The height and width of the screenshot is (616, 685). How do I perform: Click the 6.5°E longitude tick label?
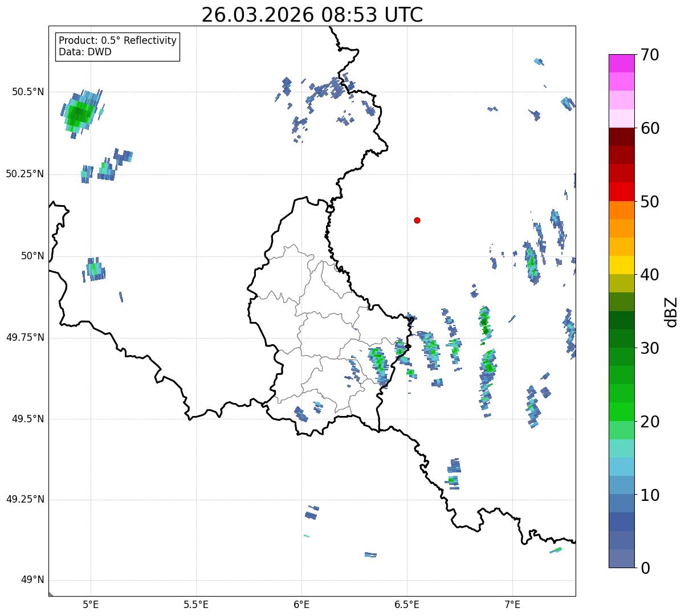click(407, 605)
